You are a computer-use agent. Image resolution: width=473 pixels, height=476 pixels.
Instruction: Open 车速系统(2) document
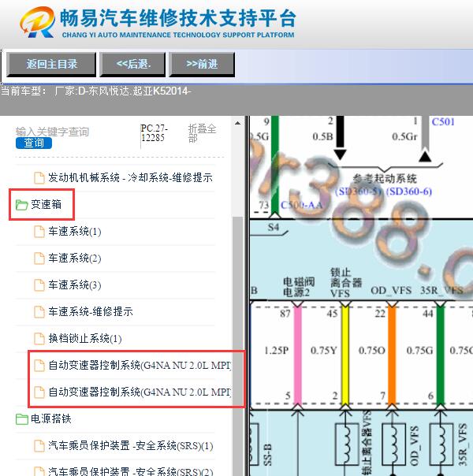[x=75, y=258]
